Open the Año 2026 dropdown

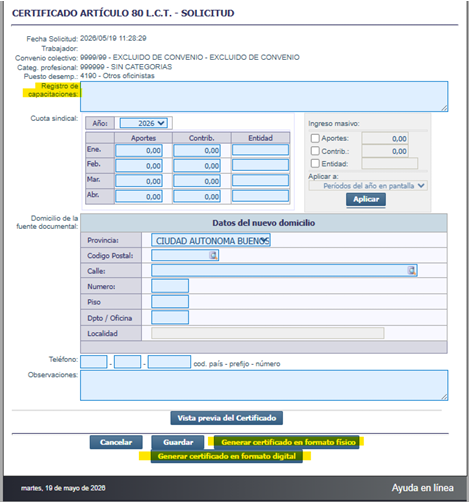point(144,123)
